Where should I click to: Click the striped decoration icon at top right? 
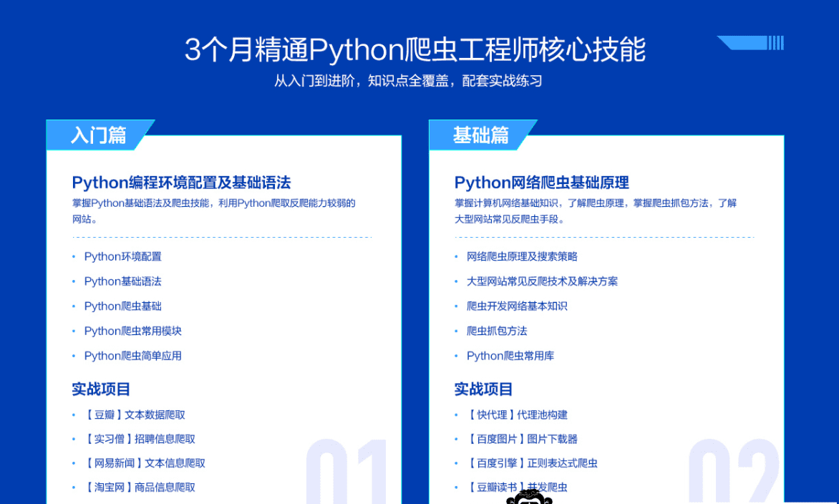coord(752,43)
